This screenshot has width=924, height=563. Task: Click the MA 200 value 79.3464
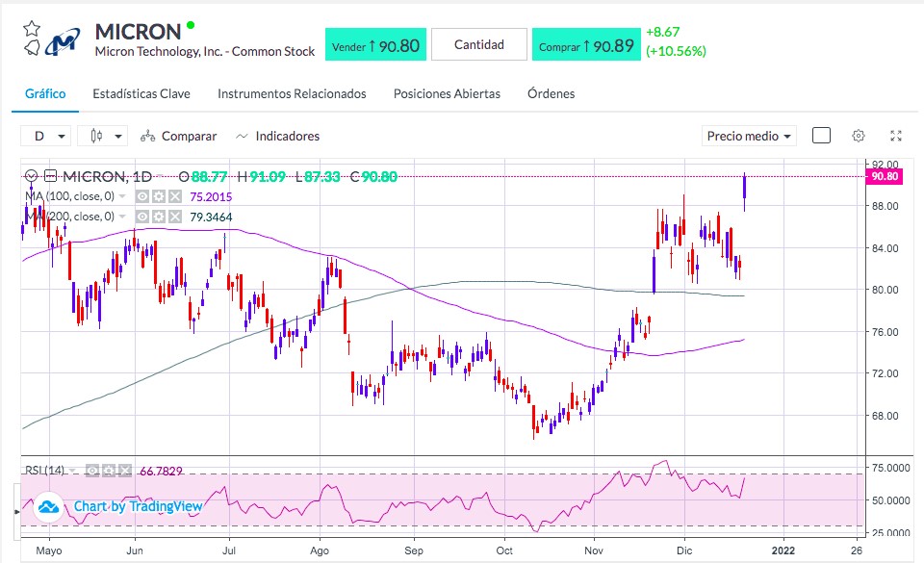click(x=211, y=217)
